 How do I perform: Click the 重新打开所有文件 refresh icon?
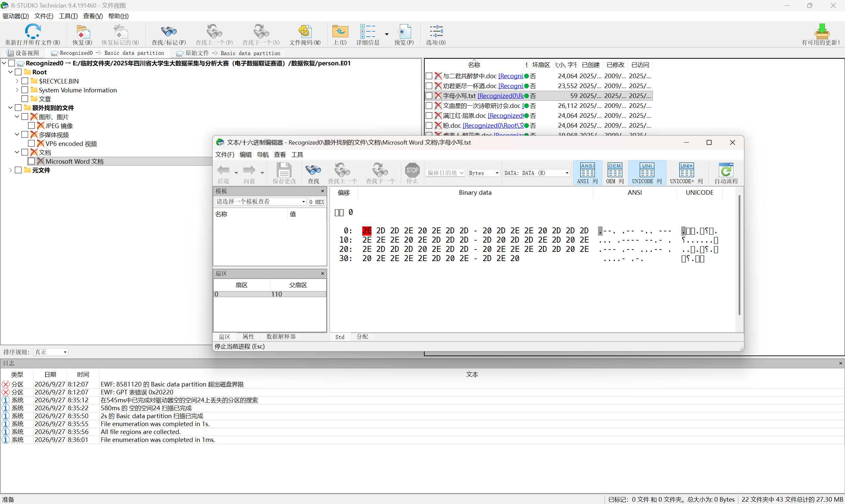33,31
